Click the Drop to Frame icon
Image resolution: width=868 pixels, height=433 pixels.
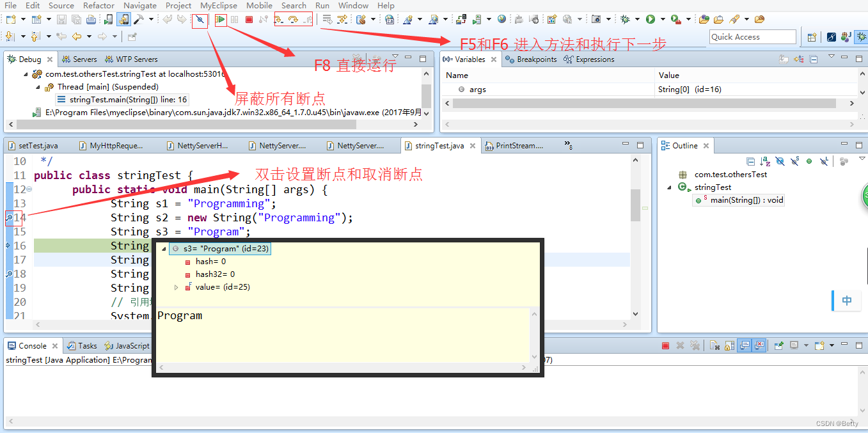pos(326,19)
